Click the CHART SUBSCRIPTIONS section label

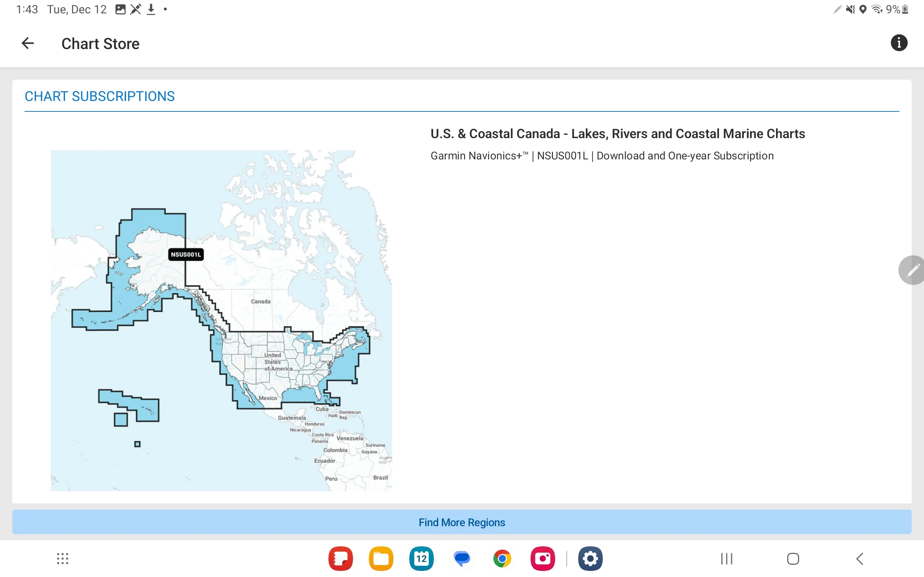99,96
